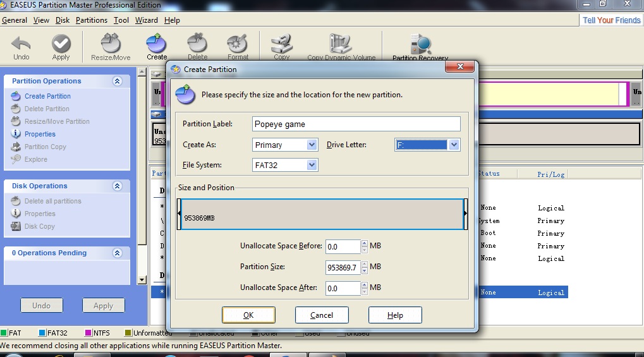Open the Create As dropdown
The width and height of the screenshot is (644, 357).
click(x=312, y=145)
